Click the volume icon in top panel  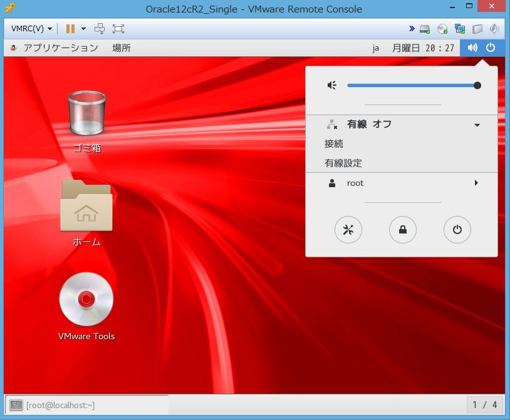[472, 48]
